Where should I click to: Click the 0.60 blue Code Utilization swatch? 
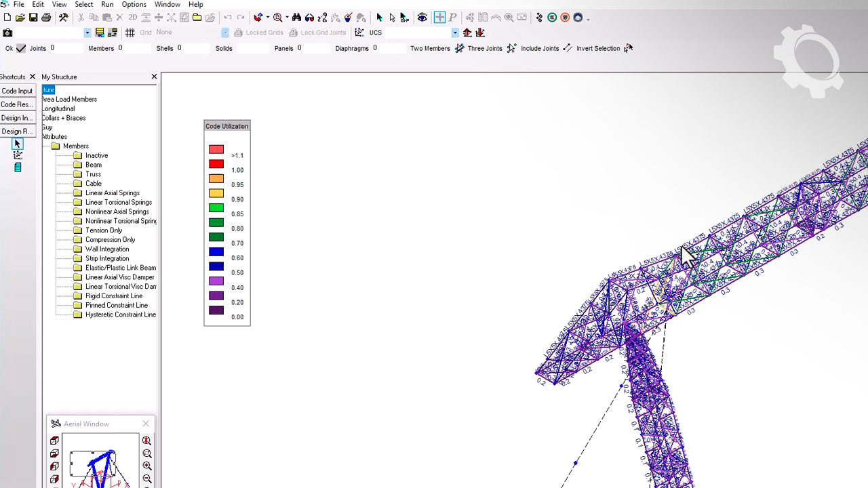(x=216, y=252)
